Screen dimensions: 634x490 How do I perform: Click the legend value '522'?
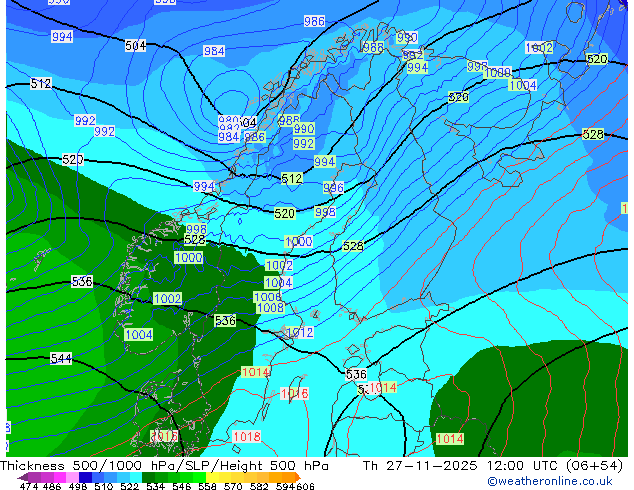point(128,486)
